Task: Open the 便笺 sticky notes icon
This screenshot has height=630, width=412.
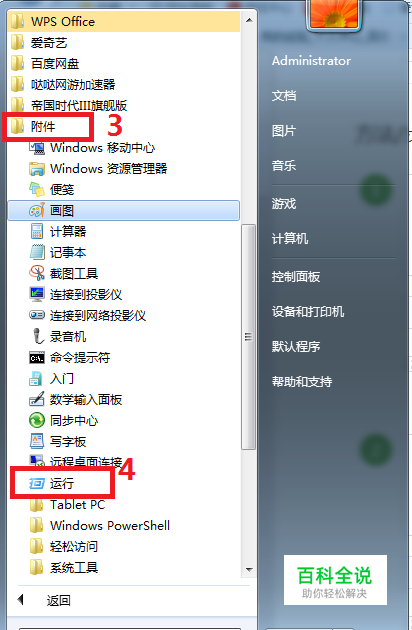Action: [x=37, y=189]
